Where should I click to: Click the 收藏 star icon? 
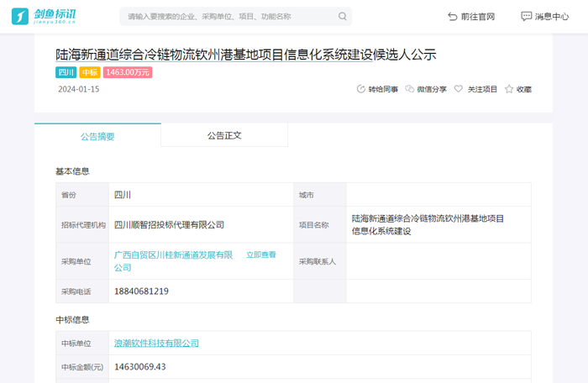point(509,89)
